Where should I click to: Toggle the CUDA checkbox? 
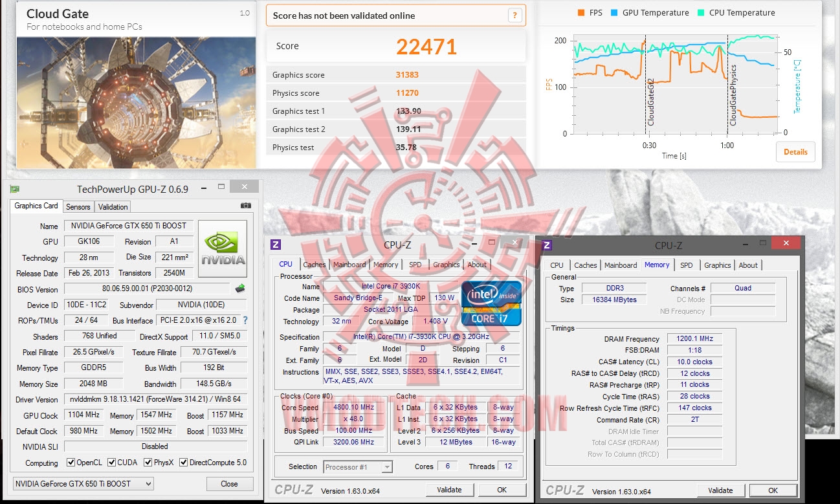(112, 463)
